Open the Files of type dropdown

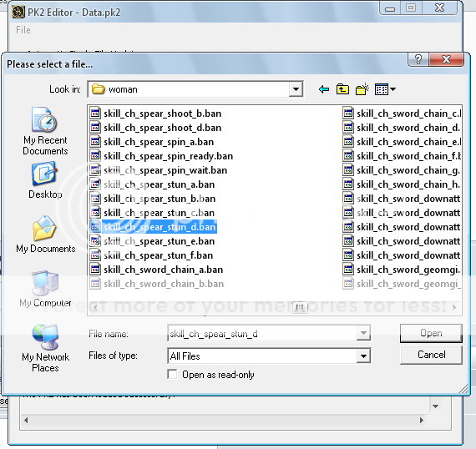pyautogui.click(x=363, y=356)
